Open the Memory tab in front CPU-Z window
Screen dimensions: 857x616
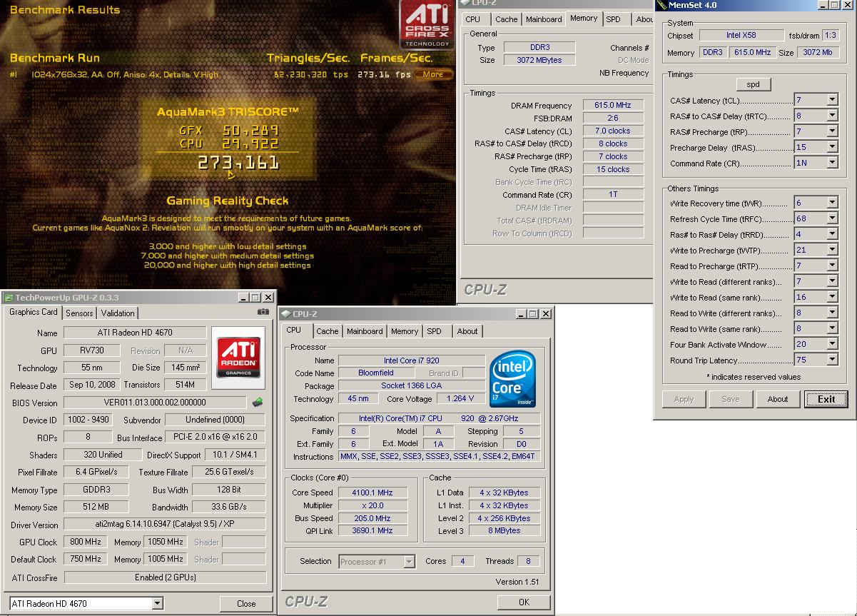pos(405,331)
